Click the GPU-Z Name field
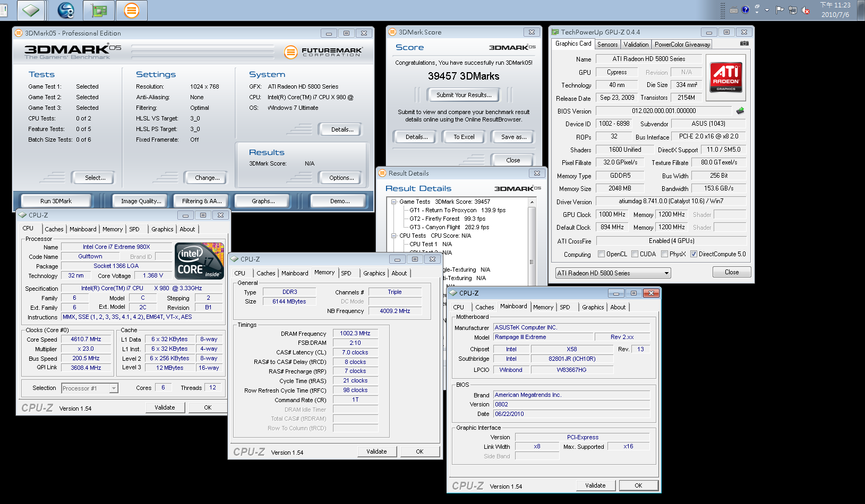The image size is (865, 504). (649, 59)
